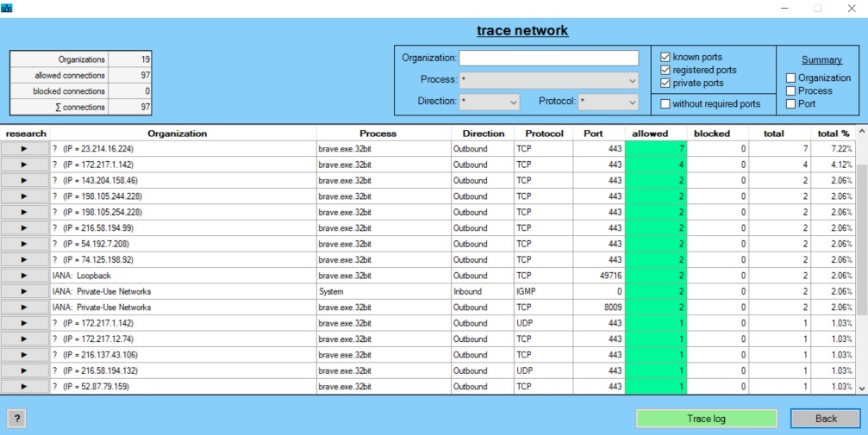Click blocked connections value 0
Image resolution: width=868 pixels, height=435 pixels.
coord(129,91)
